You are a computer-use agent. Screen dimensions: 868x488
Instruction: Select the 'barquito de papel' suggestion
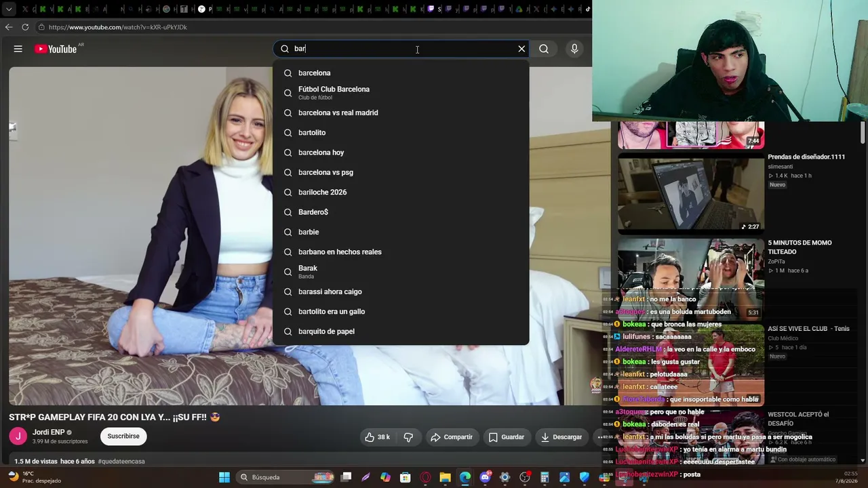pos(401,331)
